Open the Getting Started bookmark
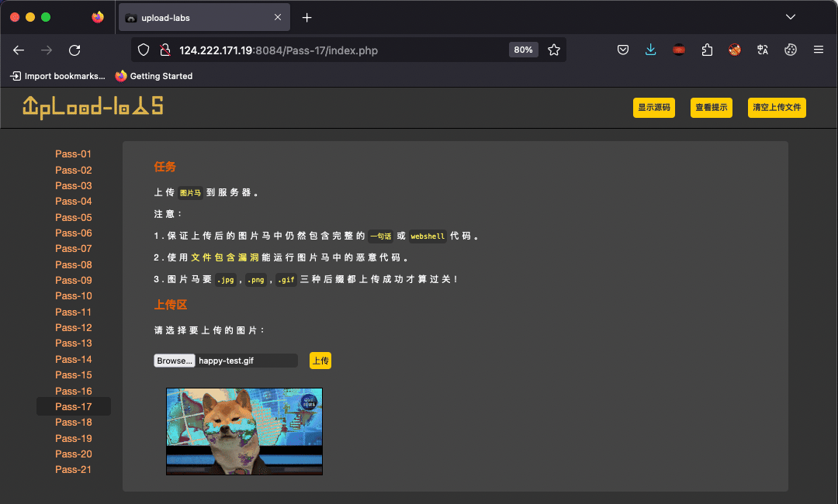 pyautogui.click(x=154, y=76)
